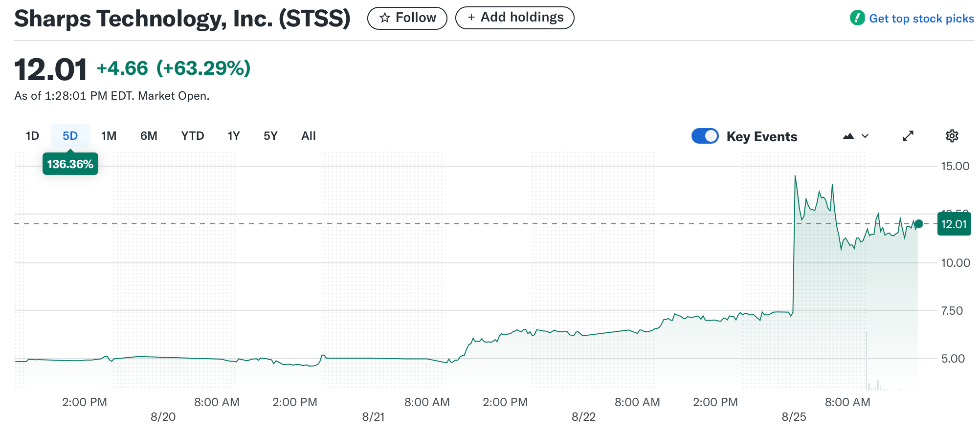
Task: Toggle the Key Events switch off
Action: click(705, 136)
